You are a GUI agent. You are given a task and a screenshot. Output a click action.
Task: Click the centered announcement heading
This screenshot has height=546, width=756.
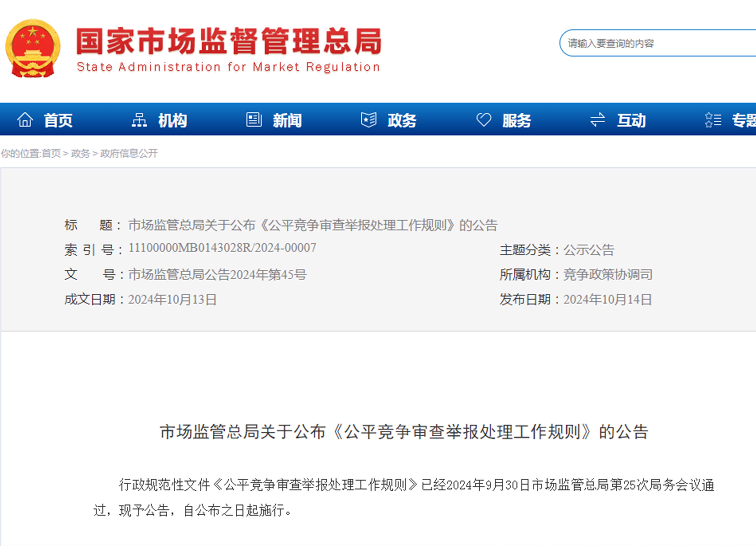tap(404, 432)
